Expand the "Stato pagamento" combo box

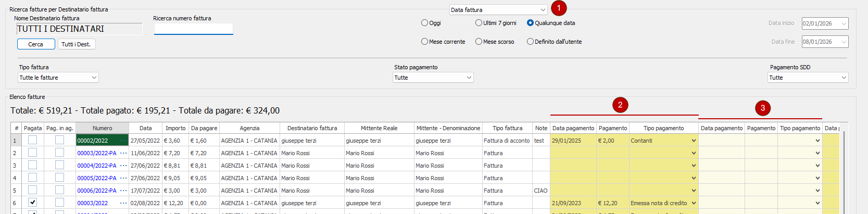point(433,78)
